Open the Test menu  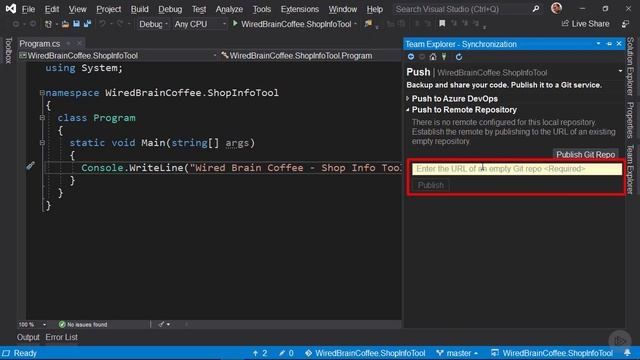coord(199,9)
